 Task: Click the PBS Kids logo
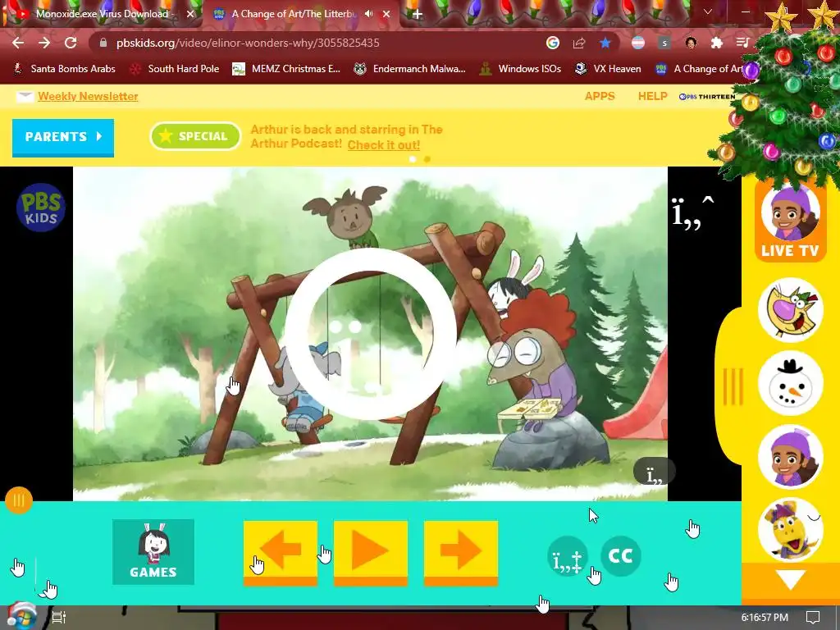tap(41, 208)
